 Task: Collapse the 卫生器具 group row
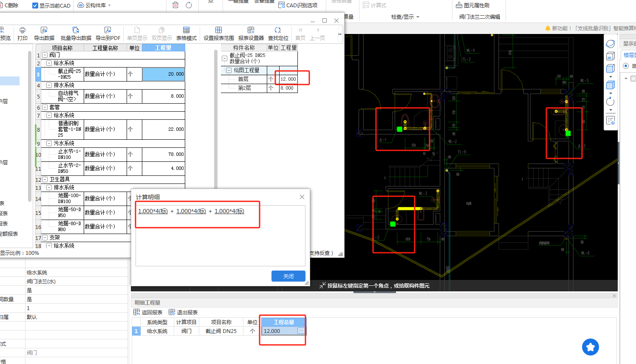[x=45, y=180]
